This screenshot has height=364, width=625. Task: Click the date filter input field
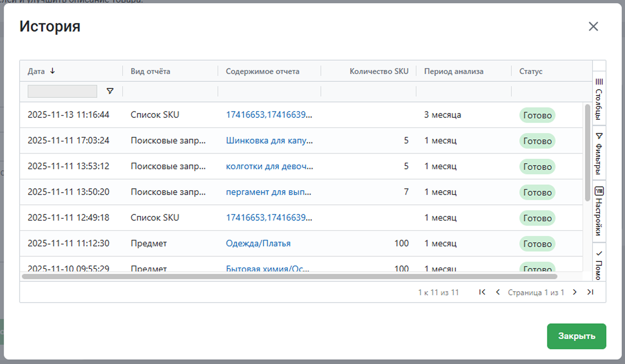pos(62,91)
